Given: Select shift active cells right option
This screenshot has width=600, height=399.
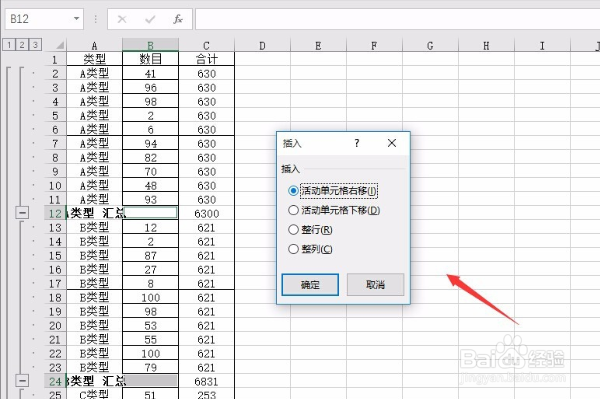Looking at the screenshot, I should [333, 191].
